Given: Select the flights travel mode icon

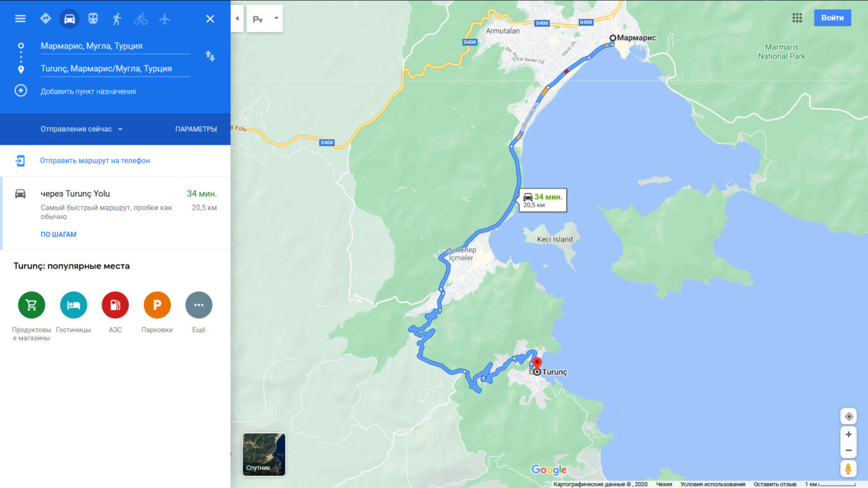Looking at the screenshot, I should 165,18.
